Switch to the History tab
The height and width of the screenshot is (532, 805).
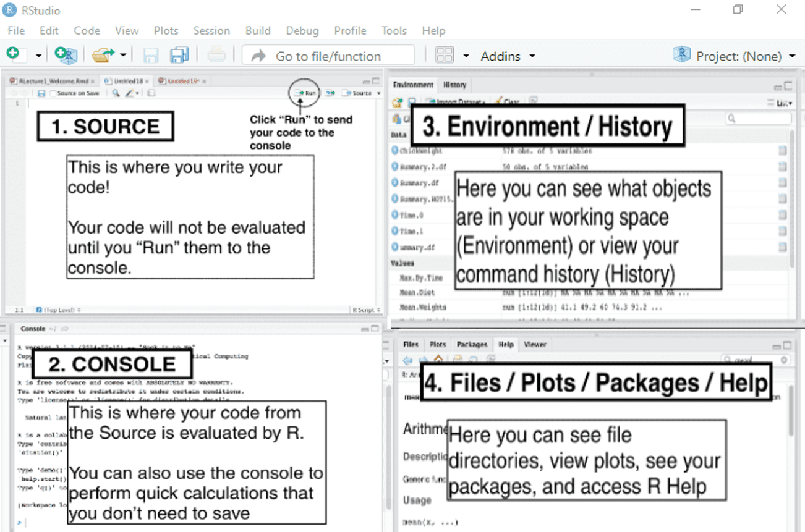[454, 85]
